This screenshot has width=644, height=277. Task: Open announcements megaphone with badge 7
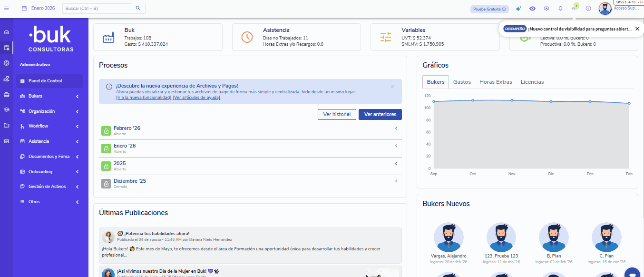(x=574, y=9)
